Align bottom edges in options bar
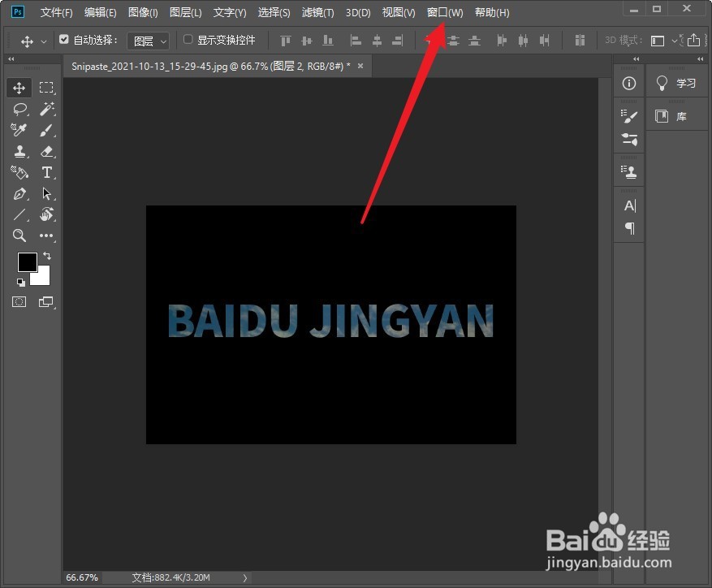This screenshot has width=712, height=588. 328,41
